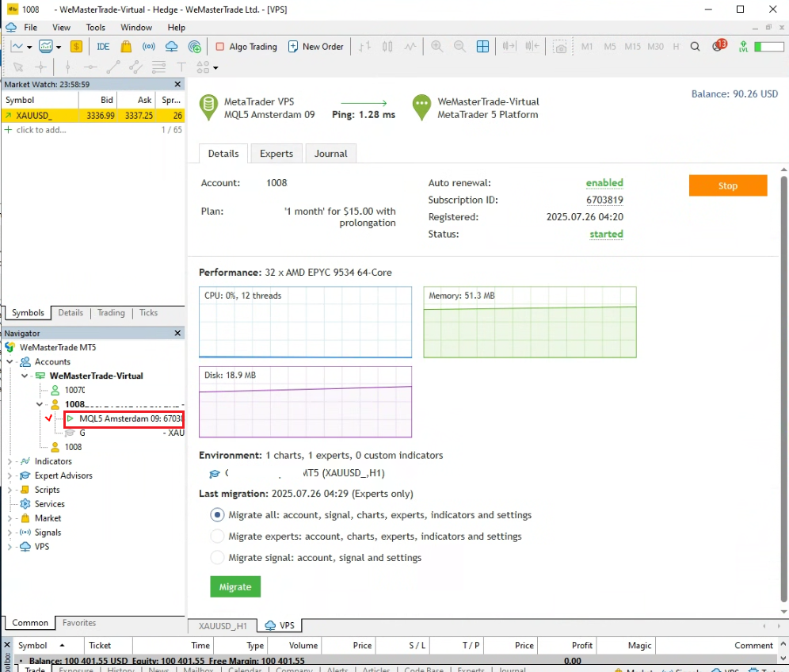
Task: Switch to the XAUUSD_H1 chart tab
Action: click(x=223, y=626)
